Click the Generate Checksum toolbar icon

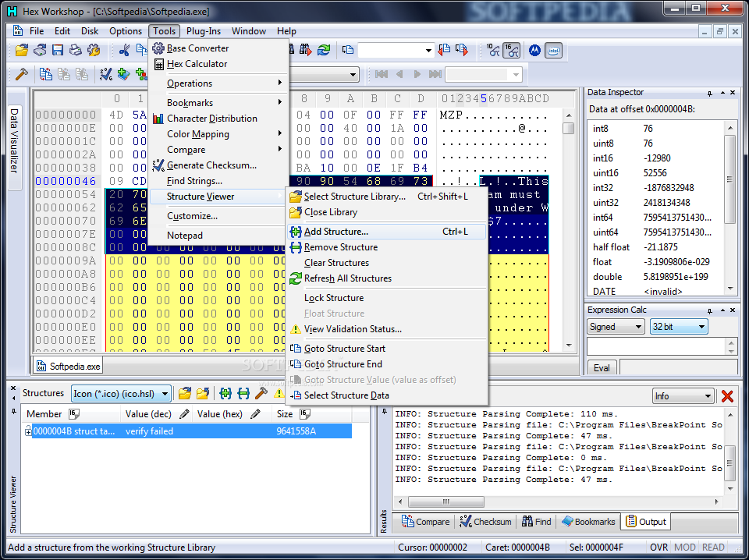click(x=105, y=74)
